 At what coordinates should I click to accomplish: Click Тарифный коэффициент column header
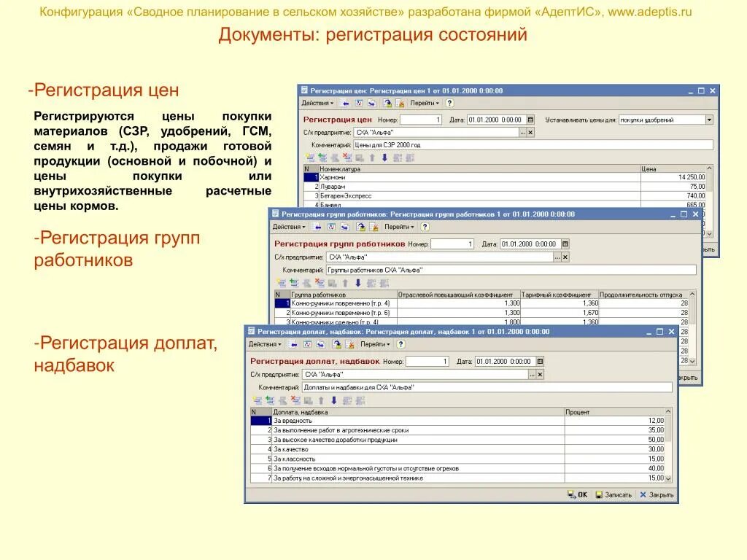(560, 295)
